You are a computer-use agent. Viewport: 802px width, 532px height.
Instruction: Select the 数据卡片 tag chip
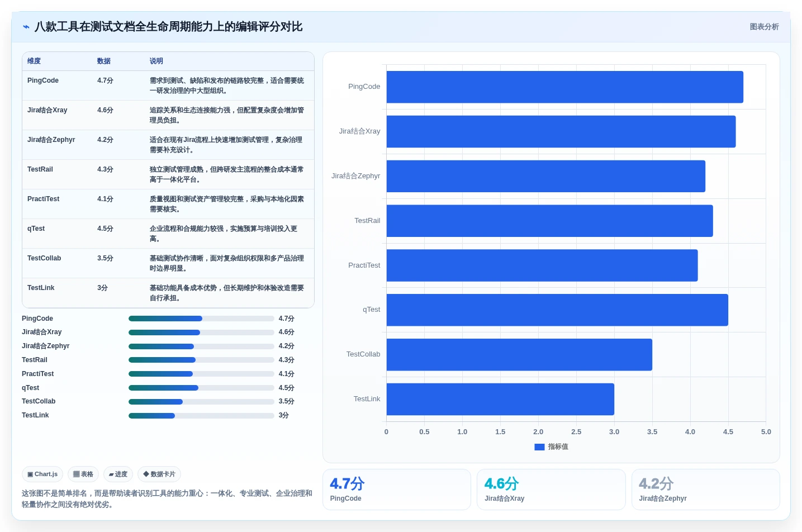(159, 474)
